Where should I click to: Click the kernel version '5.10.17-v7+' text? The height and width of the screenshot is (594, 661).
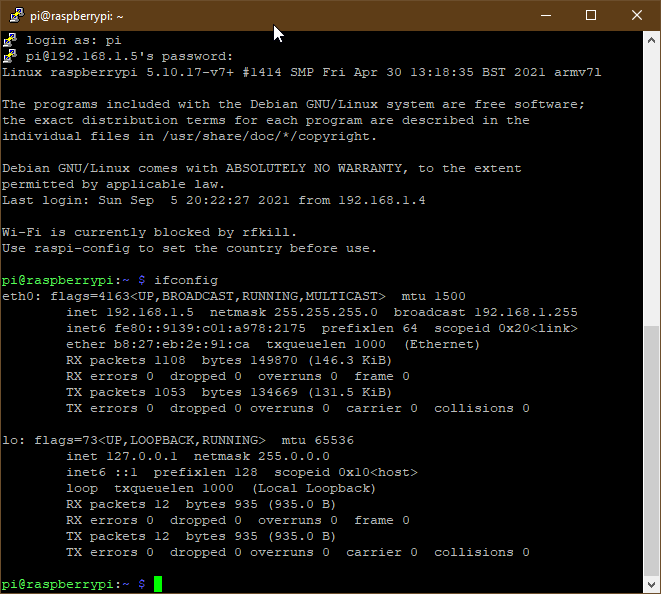coord(190,73)
